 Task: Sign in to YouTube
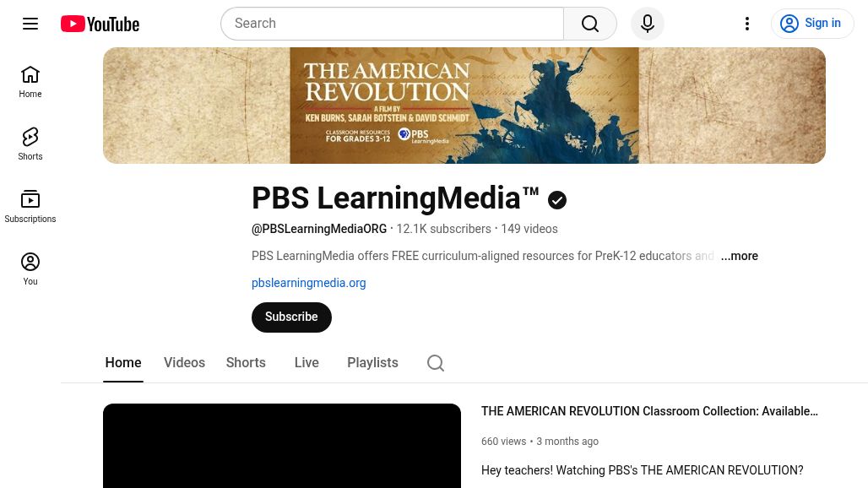coord(812,23)
